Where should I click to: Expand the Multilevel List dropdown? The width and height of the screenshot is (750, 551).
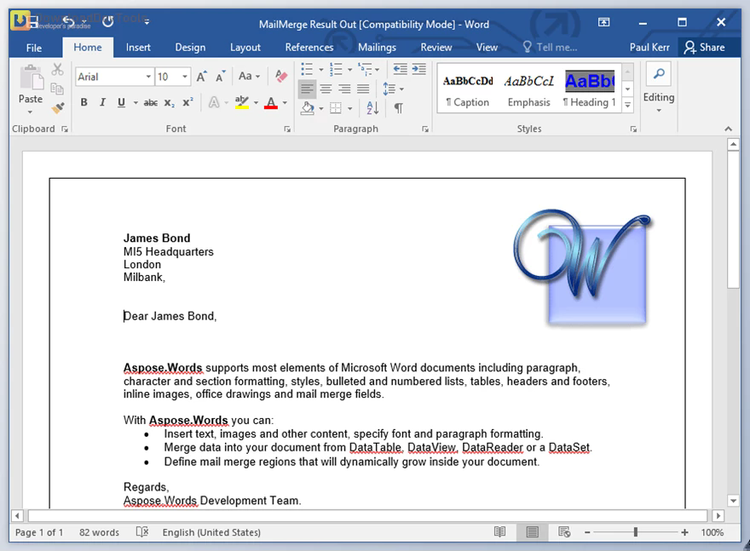377,70
